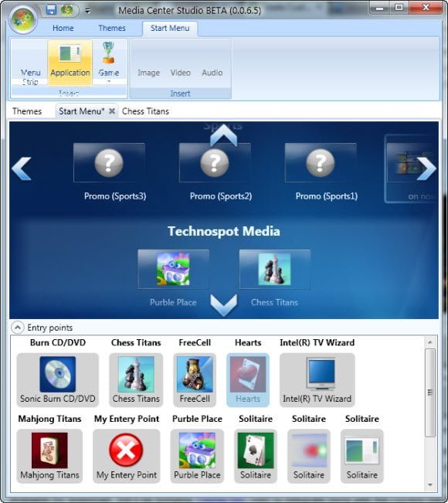The width and height of the screenshot is (448, 503).
Task: Click the down chevron arrow in preview
Action: (x=223, y=305)
